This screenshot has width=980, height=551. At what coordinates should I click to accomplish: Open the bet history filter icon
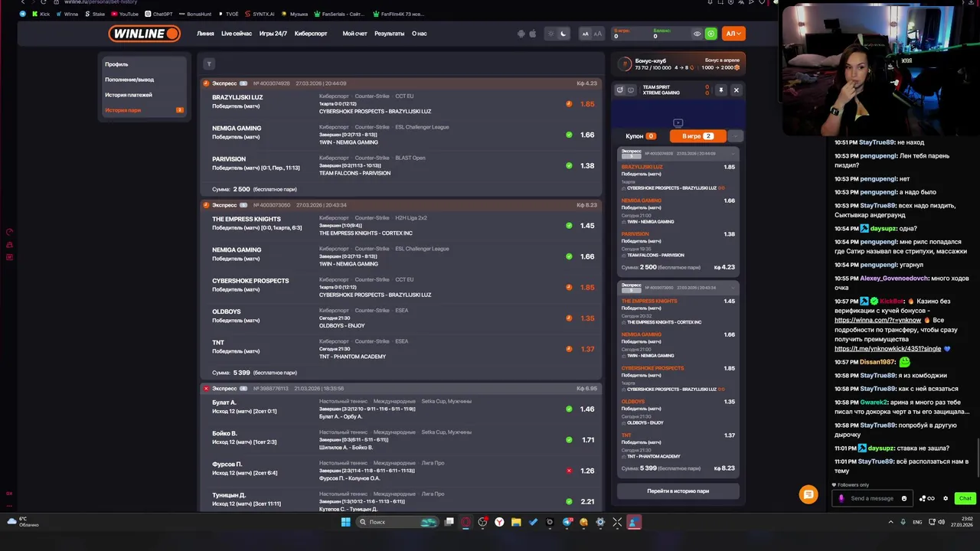(209, 64)
